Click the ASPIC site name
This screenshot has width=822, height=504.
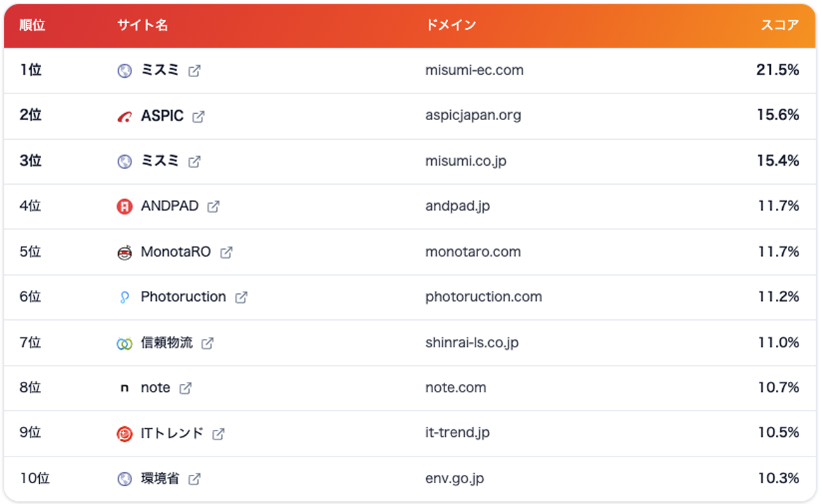click(x=162, y=116)
